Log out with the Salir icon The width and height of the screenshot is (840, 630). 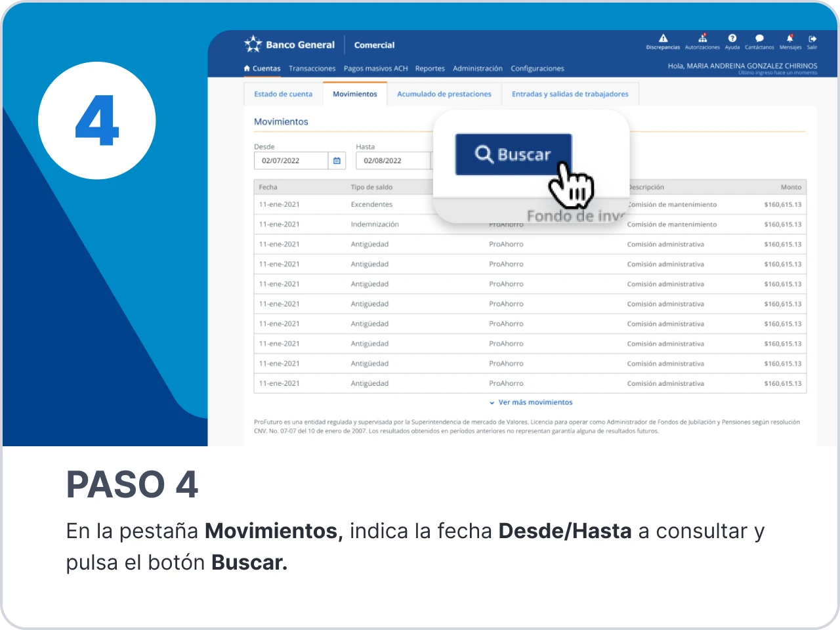click(x=812, y=39)
